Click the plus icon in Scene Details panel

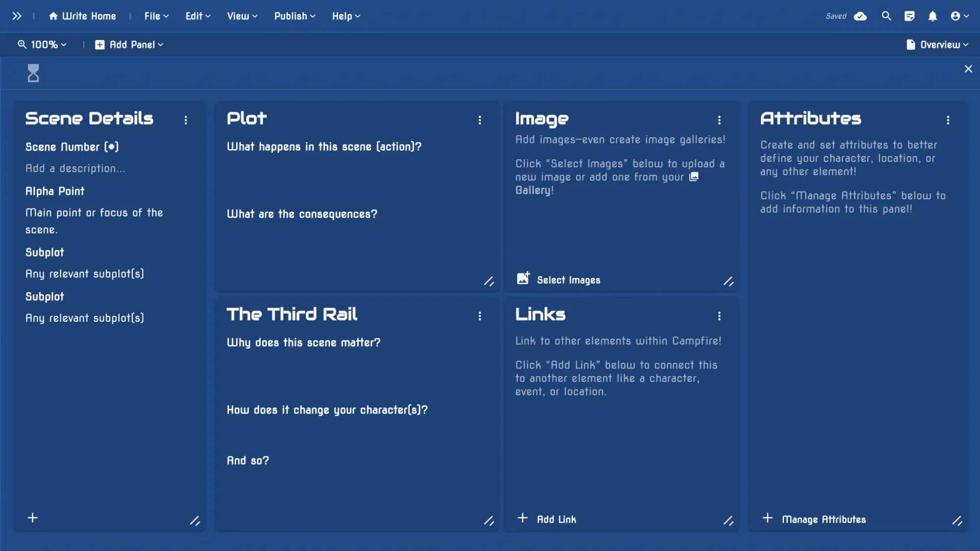[32, 517]
